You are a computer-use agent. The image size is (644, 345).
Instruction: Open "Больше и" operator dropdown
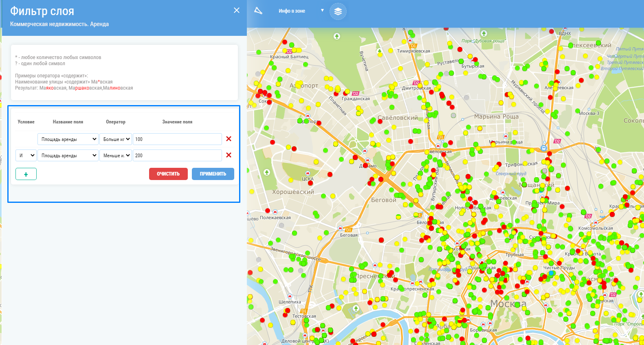click(116, 139)
